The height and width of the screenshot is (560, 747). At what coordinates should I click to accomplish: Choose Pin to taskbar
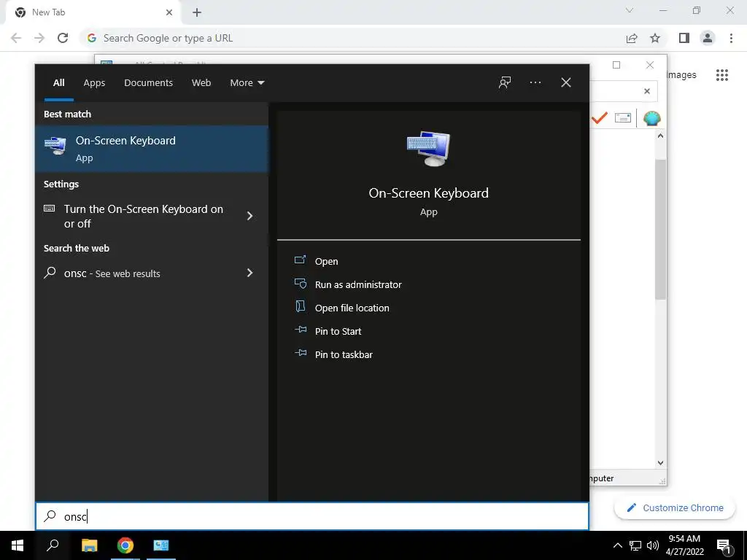344,354
